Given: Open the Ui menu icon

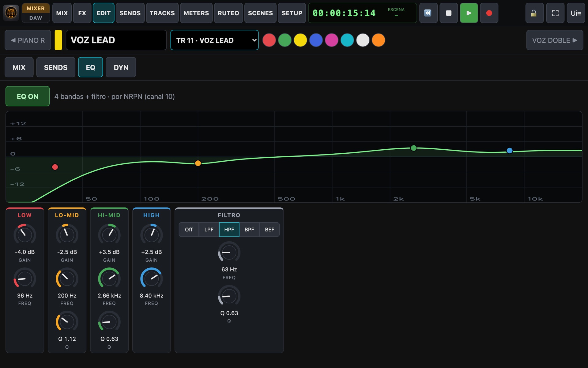Looking at the screenshot, I should pyautogui.click(x=576, y=13).
